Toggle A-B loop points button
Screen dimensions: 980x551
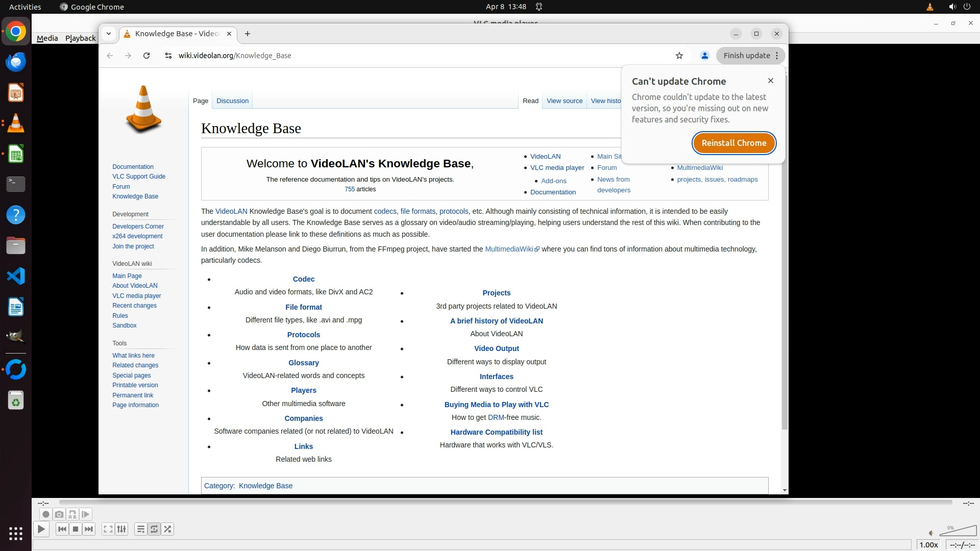click(x=72, y=514)
